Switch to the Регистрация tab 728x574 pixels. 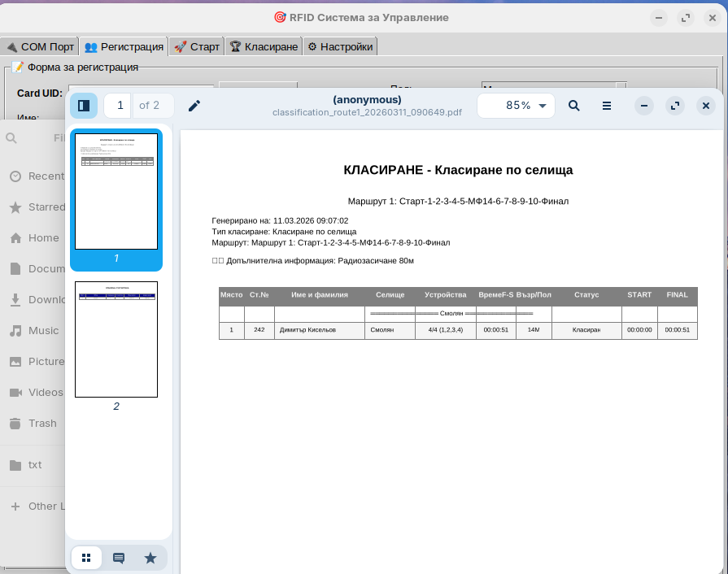coord(124,46)
